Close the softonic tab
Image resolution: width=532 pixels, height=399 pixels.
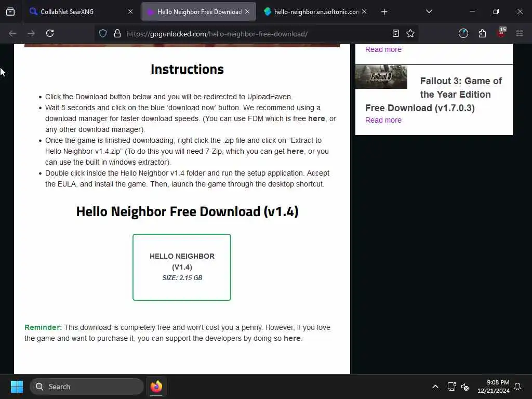tap(364, 11)
